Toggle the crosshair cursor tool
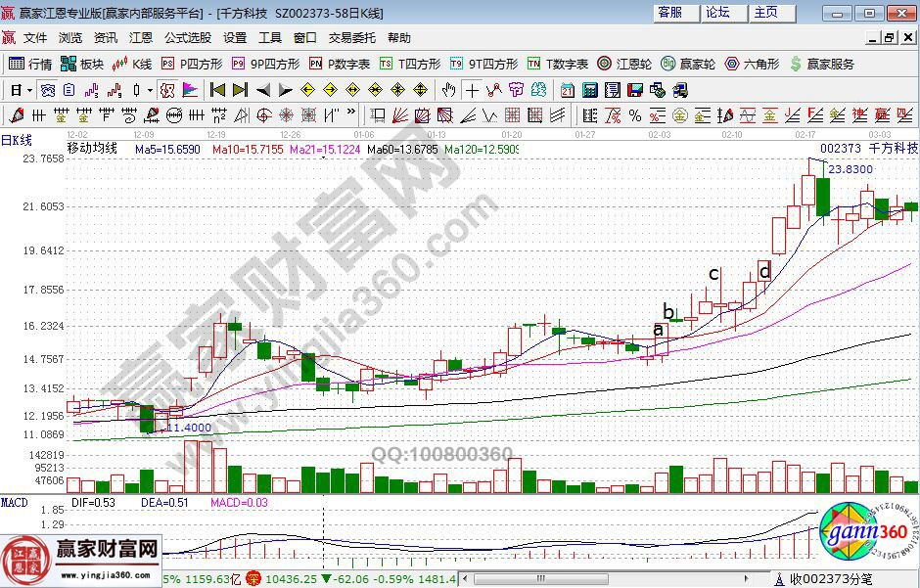The height and width of the screenshot is (588, 920). [x=473, y=90]
